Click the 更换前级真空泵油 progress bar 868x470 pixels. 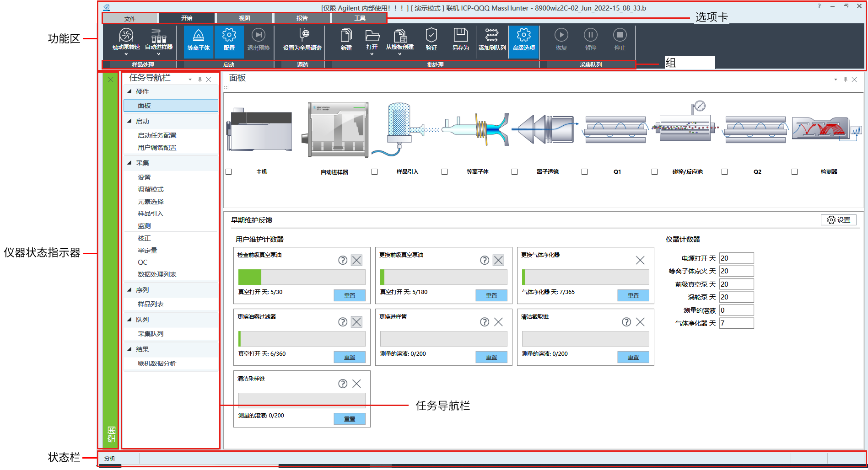pyautogui.click(x=444, y=277)
